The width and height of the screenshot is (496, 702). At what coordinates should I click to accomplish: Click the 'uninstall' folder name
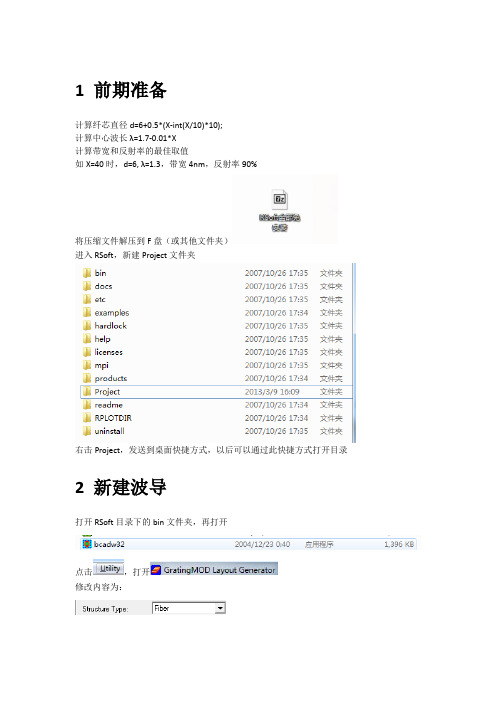(110, 431)
